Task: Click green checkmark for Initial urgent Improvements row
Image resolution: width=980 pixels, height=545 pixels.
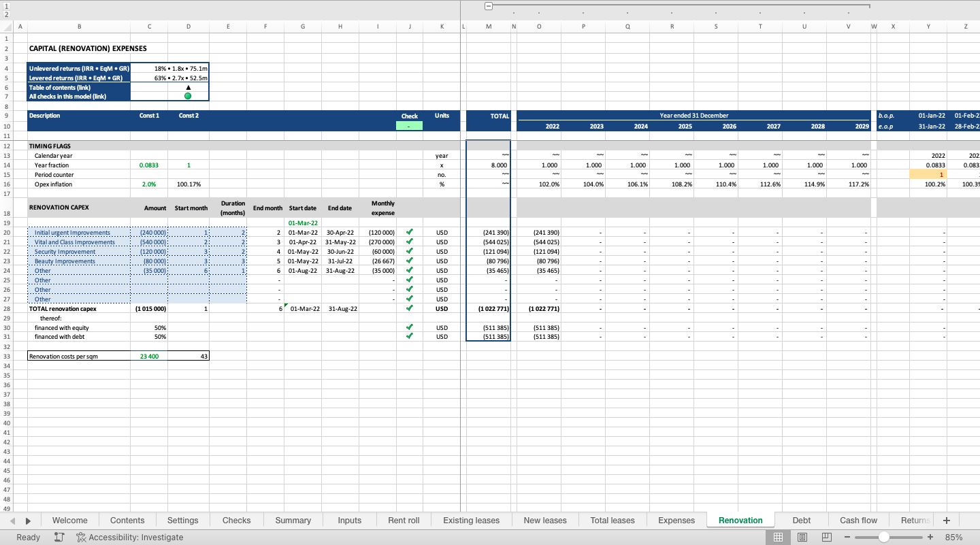Action: [x=409, y=232]
